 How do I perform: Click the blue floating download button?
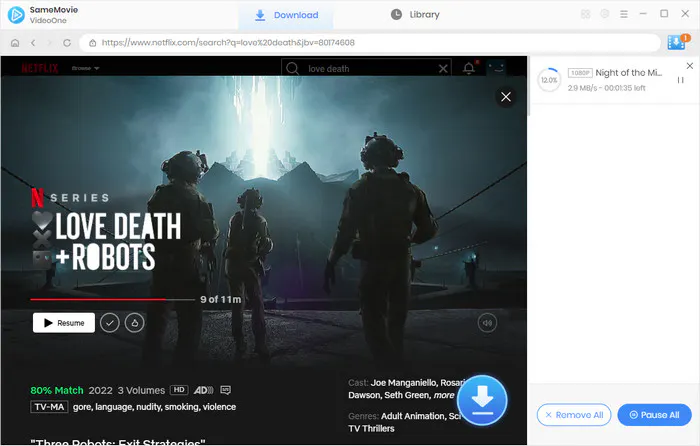pyautogui.click(x=482, y=400)
